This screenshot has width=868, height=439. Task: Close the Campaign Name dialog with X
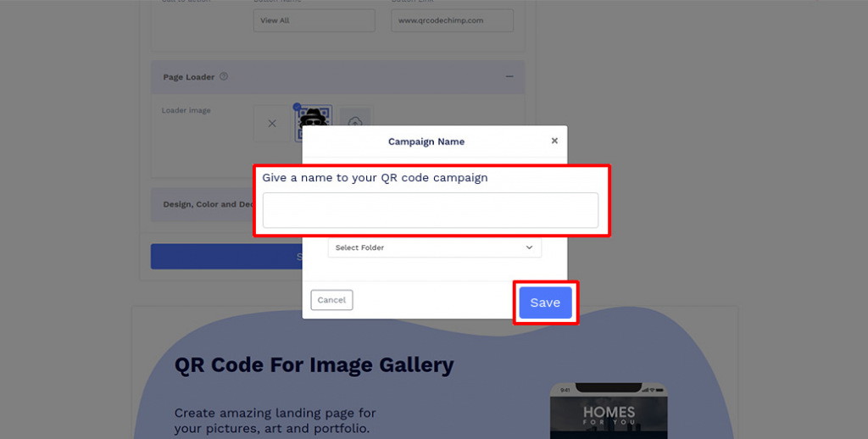[x=554, y=141]
